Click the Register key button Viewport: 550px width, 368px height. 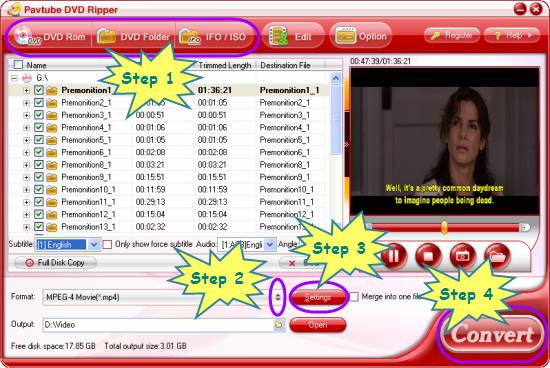pyautogui.click(x=452, y=35)
